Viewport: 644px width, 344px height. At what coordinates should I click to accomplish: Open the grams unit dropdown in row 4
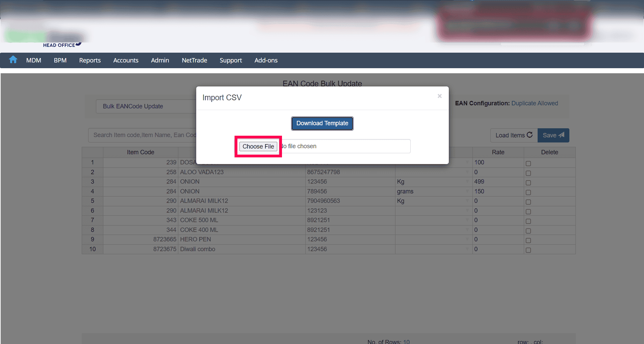click(x=467, y=191)
